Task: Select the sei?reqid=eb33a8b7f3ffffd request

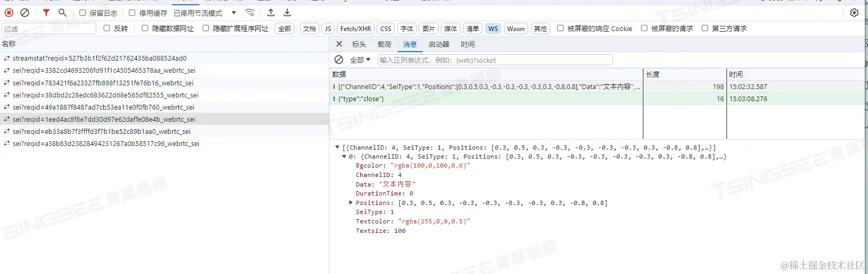Action: [x=164, y=131]
